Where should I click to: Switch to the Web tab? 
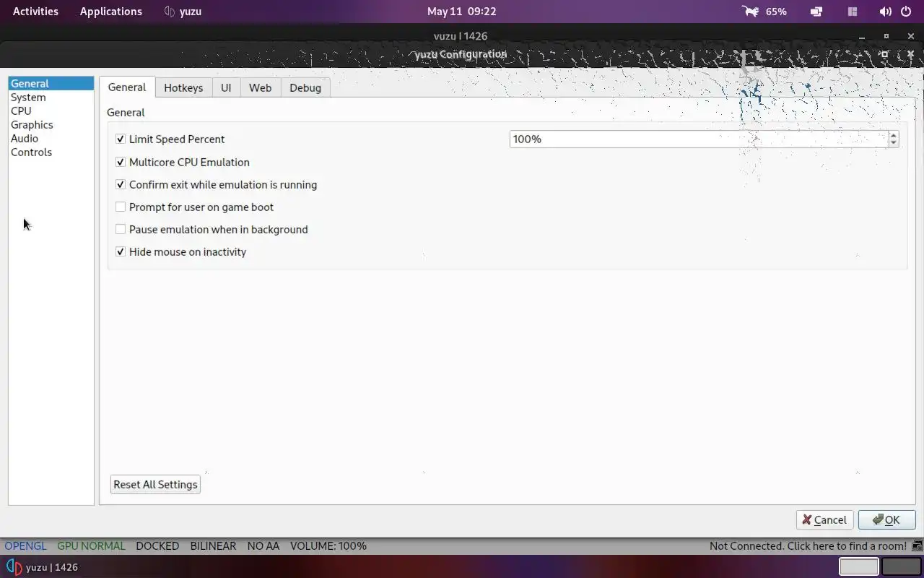pyautogui.click(x=260, y=87)
